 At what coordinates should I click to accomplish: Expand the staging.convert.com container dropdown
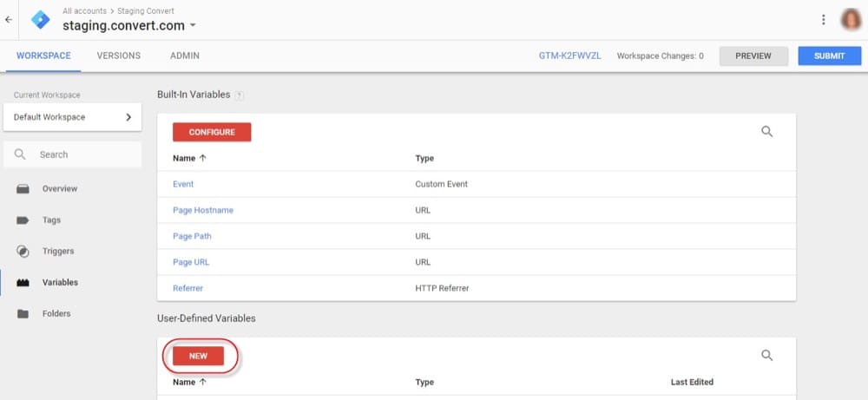(x=193, y=25)
